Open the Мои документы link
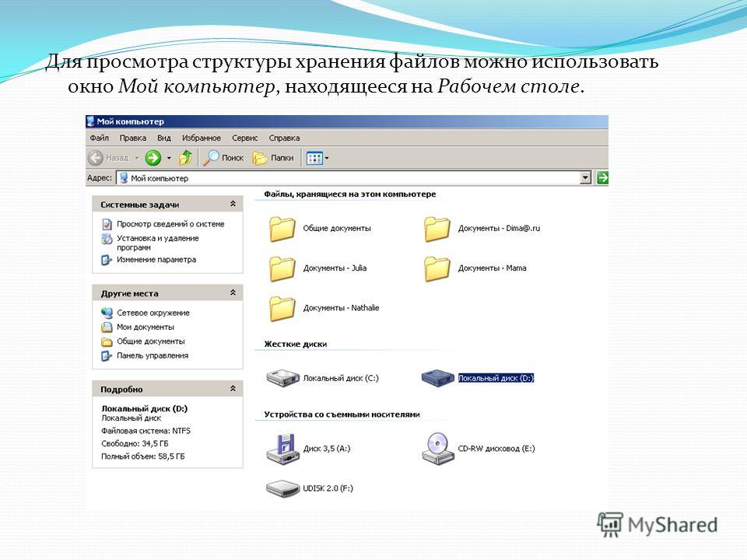This screenshot has height=560, width=747. point(146,327)
